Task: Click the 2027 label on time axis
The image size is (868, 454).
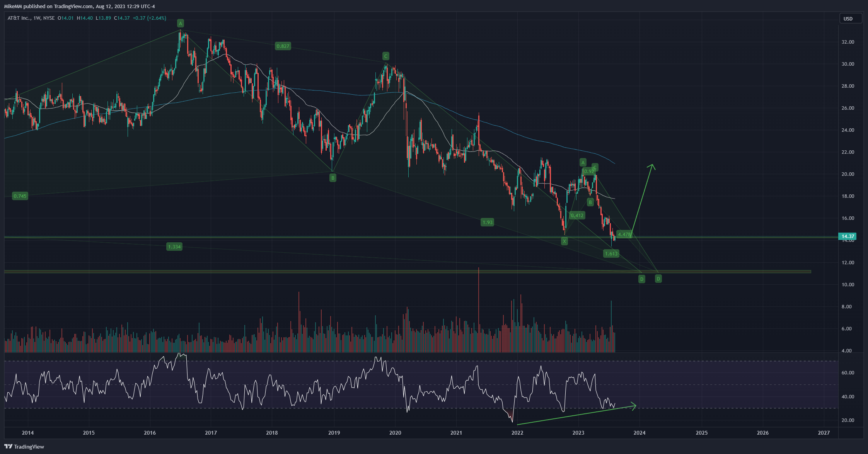Action: [x=824, y=433]
